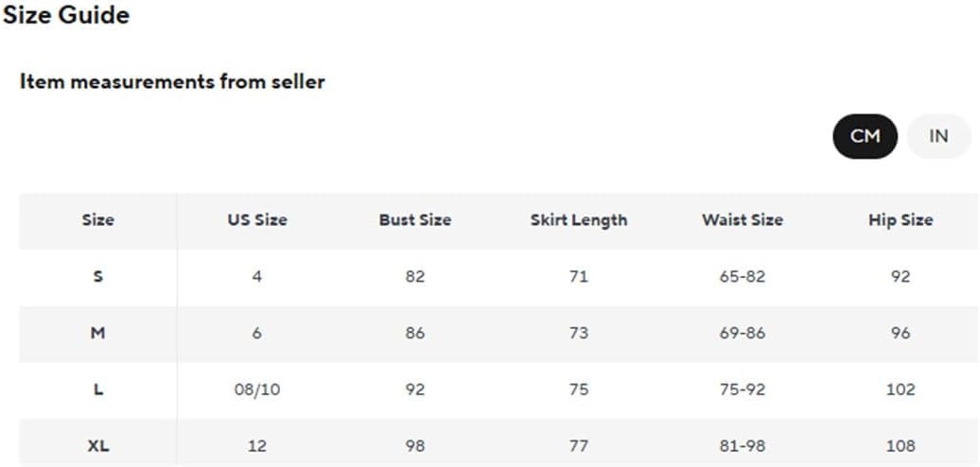The height and width of the screenshot is (467, 980).
Task: Click the 108 hip size cell
Action: (901, 446)
